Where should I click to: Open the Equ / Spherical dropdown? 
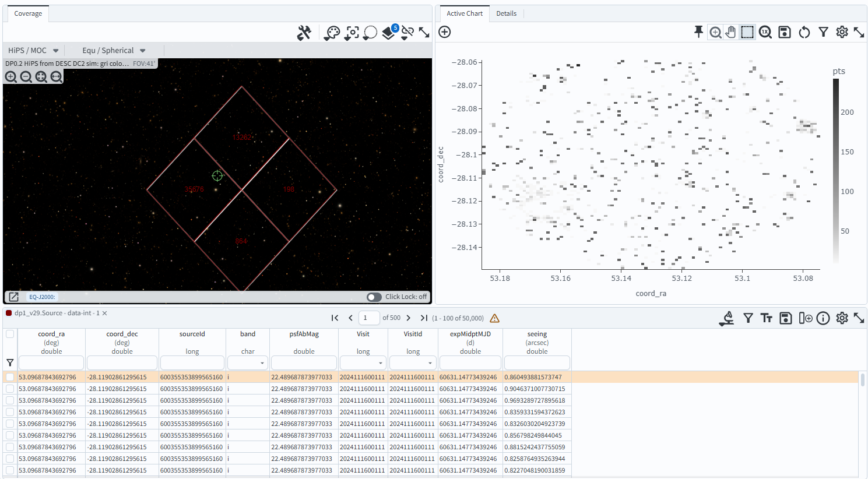coord(114,51)
